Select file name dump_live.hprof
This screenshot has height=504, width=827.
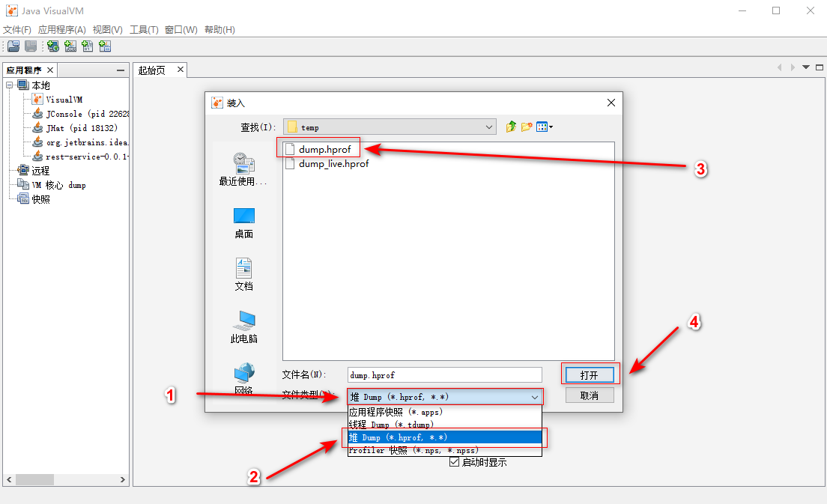[x=333, y=164]
